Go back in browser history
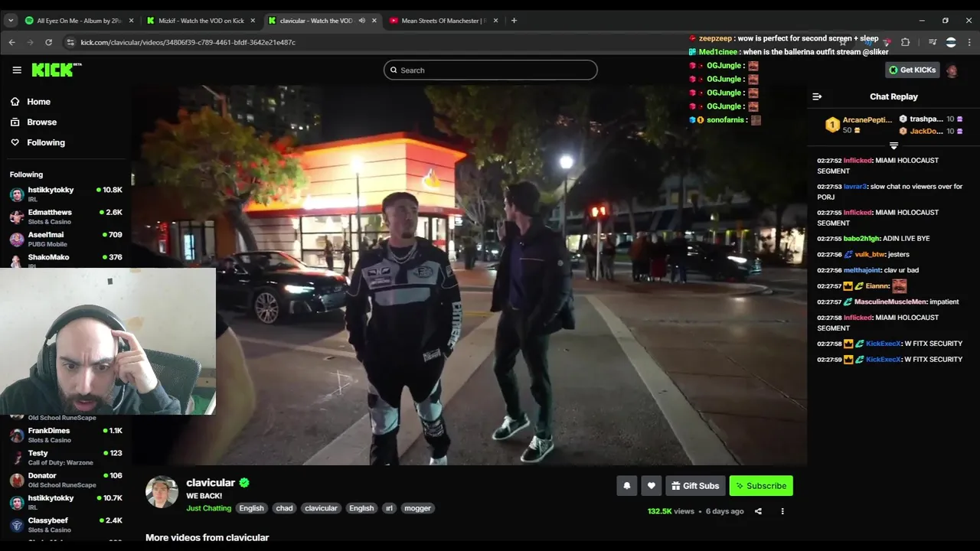The image size is (980, 551). point(11,42)
